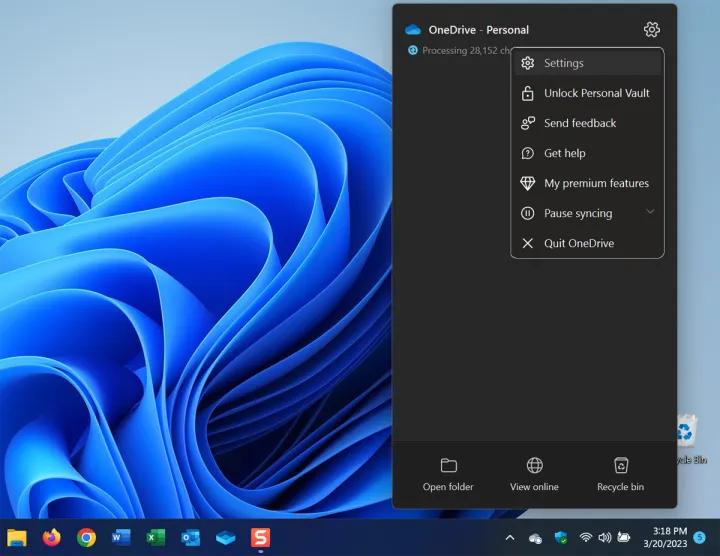Open Google Chrome from taskbar
Viewport: 720px width, 556px height.
pos(87,538)
